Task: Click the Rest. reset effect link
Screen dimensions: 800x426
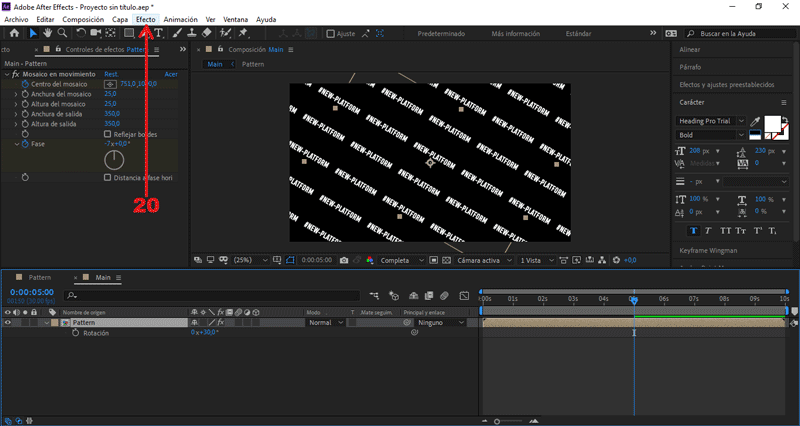Action: coord(111,74)
